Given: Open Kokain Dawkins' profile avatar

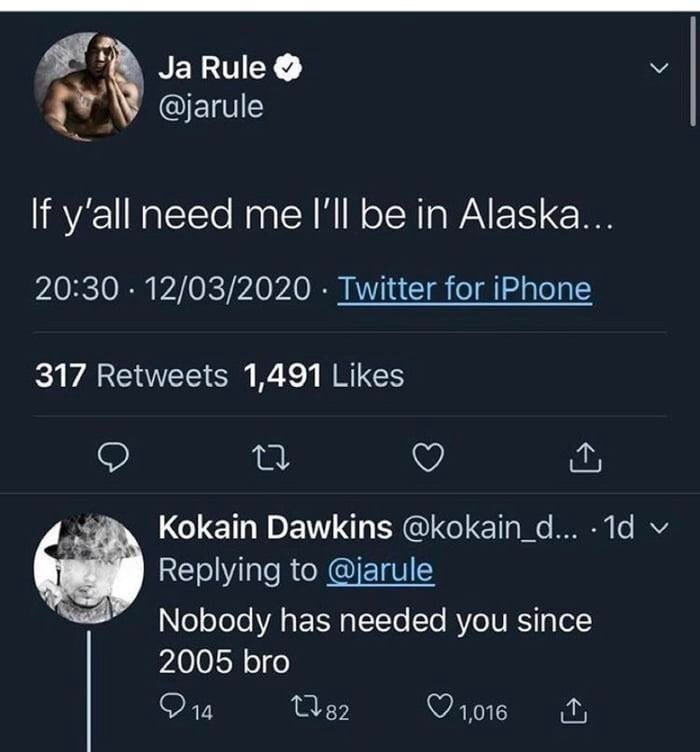Looking at the screenshot, I should [88, 569].
